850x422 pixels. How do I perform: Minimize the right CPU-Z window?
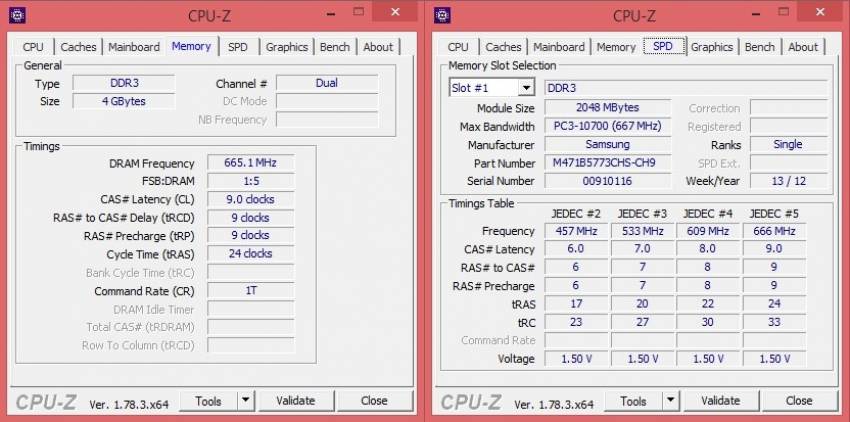point(754,12)
